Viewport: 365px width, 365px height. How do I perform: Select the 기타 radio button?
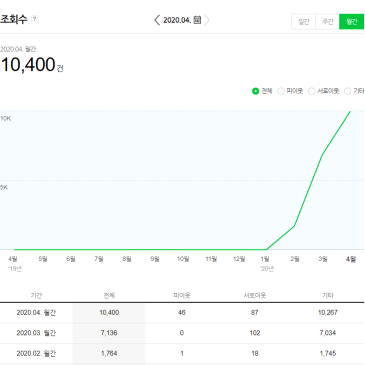[x=347, y=91]
